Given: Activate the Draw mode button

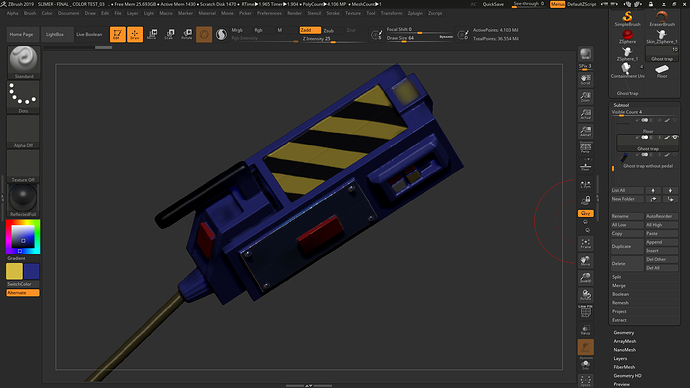Looking at the screenshot, I should [x=135, y=34].
